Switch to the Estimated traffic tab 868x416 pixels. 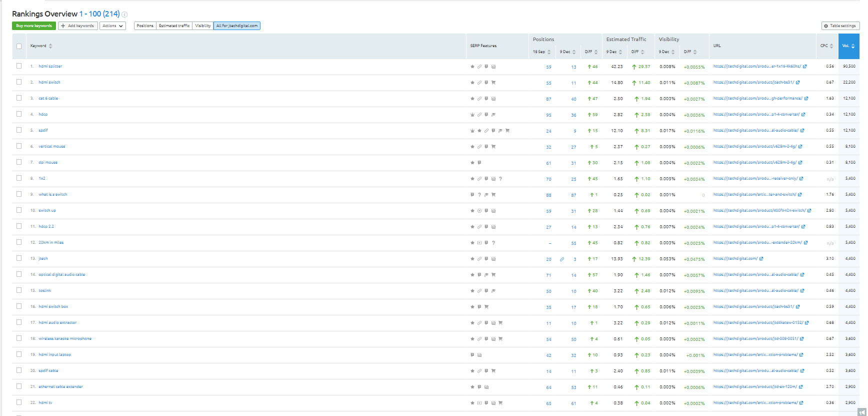coord(174,26)
